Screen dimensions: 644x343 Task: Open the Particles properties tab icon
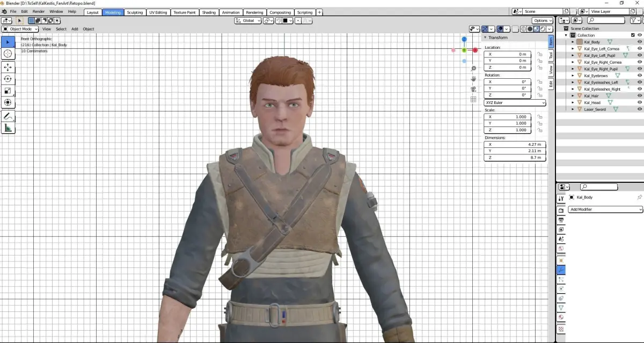click(x=561, y=280)
